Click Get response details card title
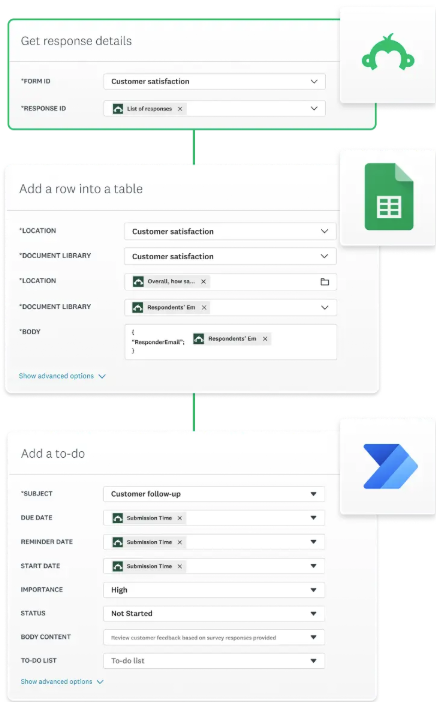The width and height of the screenshot is (436, 702). tap(76, 41)
